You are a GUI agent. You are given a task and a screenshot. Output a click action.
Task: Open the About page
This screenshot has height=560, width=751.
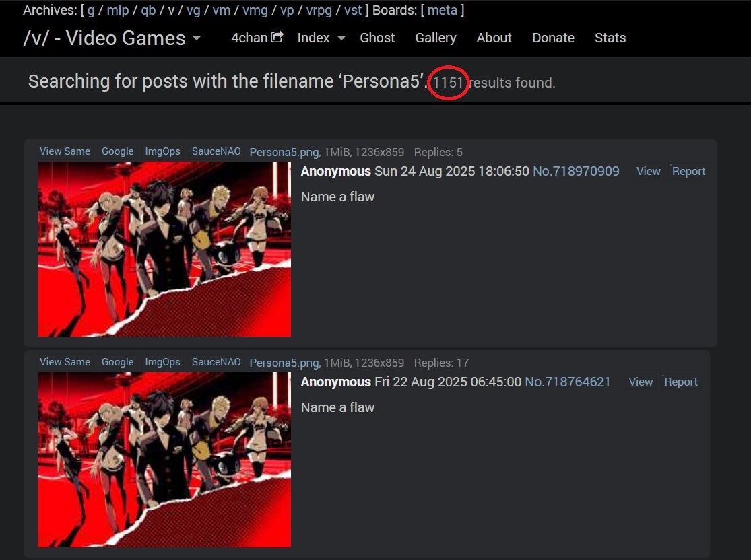pyautogui.click(x=494, y=38)
